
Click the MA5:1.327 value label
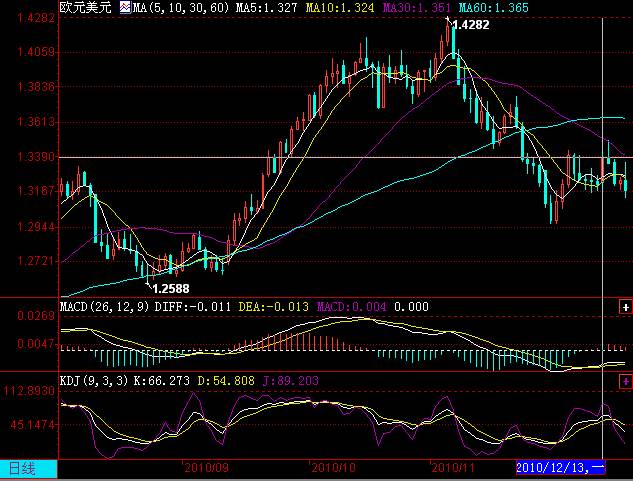(266, 8)
